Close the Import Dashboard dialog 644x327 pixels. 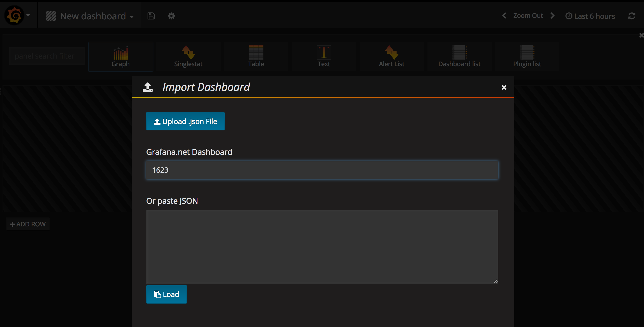click(x=504, y=87)
